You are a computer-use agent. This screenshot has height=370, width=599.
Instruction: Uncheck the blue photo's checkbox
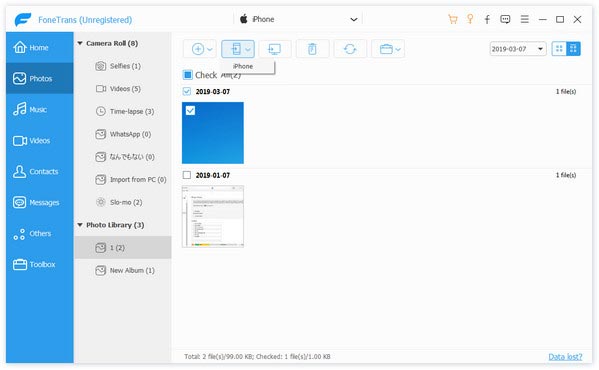190,111
